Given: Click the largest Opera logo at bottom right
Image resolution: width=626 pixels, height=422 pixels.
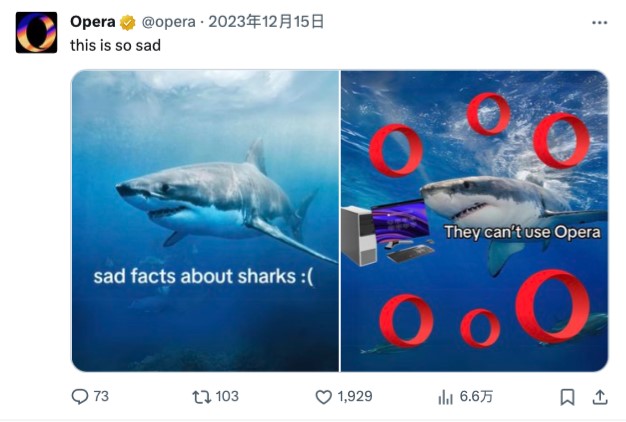Looking at the screenshot, I should tap(552, 306).
